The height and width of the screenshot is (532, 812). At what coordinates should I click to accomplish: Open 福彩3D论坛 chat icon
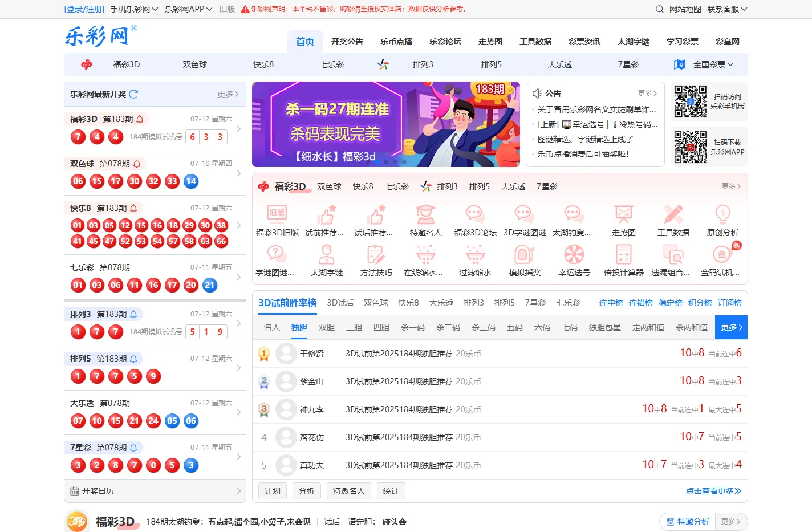[475, 214]
